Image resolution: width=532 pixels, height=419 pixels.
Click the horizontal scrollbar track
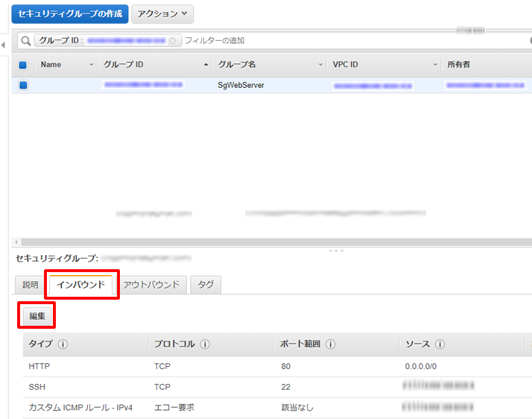(x=276, y=242)
